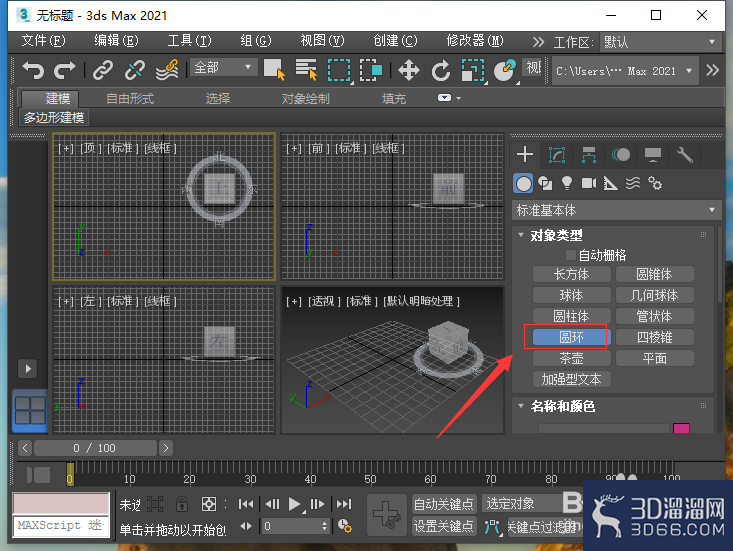Image resolution: width=733 pixels, height=551 pixels.
Task: Select the Geometry category sphere icon
Action: (x=523, y=184)
